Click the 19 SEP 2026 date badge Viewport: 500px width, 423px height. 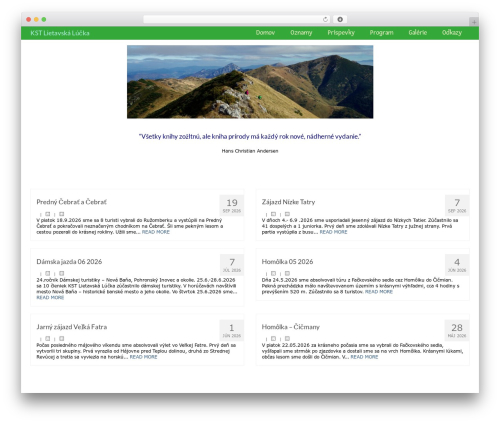pyautogui.click(x=232, y=206)
